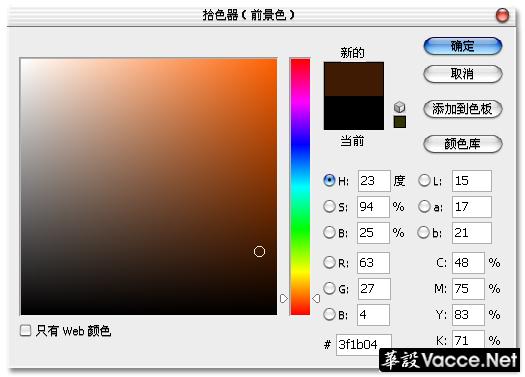Click the C cyan percentage field

(468, 262)
